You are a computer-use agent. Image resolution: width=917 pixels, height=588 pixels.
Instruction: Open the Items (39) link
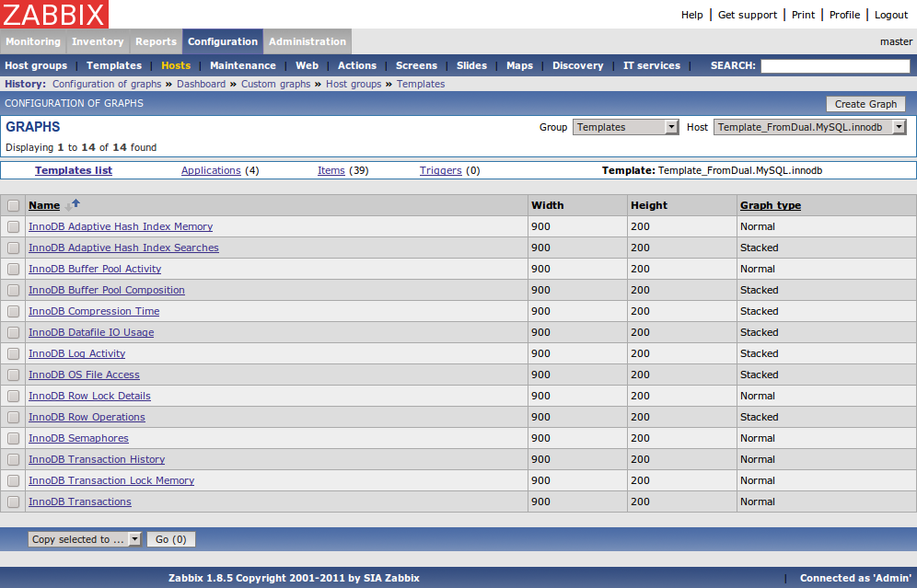pos(331,170)
